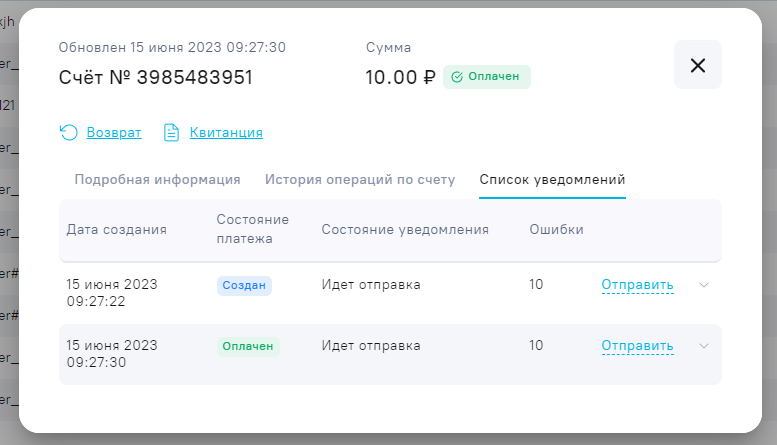Screen dimensions: 777x445
Task: Click the document icon next to Квитанция
Action: coord(171,132)
